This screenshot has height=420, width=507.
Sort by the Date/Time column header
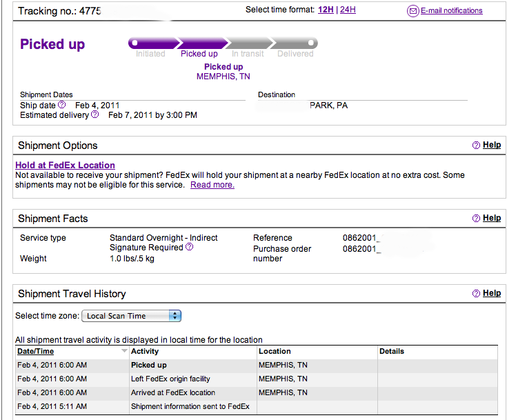tap(36, 352)
